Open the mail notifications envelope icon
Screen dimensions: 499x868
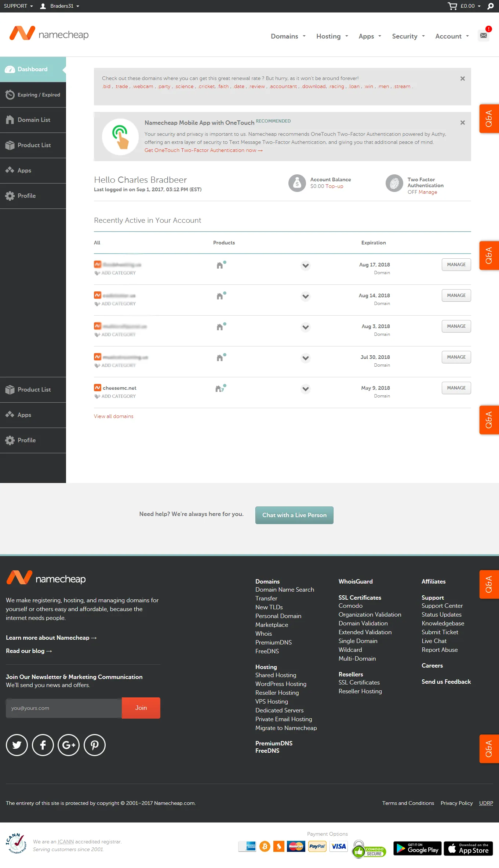pos(484,35)
